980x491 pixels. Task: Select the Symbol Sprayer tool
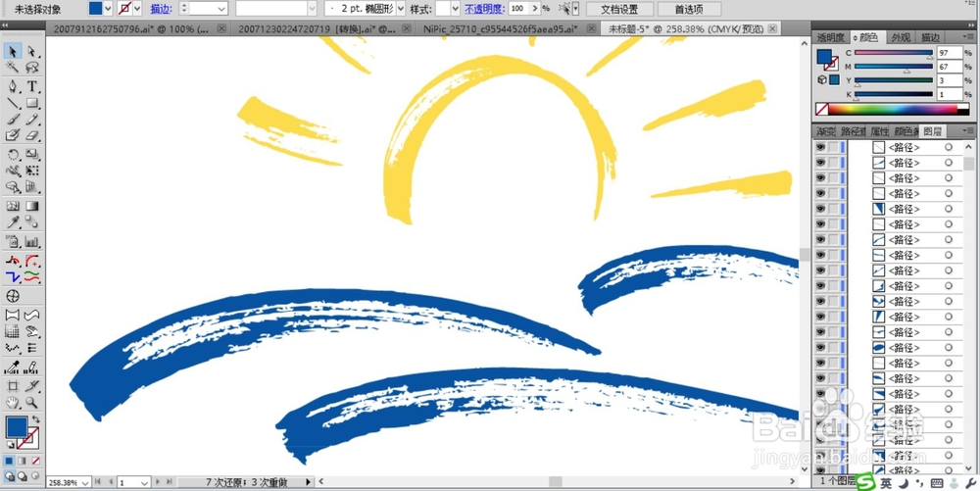(13, 242)
